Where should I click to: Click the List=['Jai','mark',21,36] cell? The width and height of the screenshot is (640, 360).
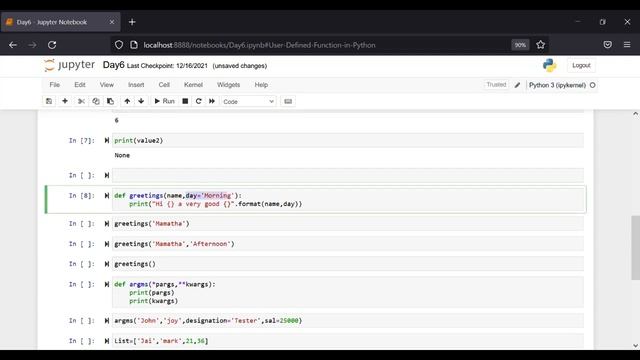(348, 341)
